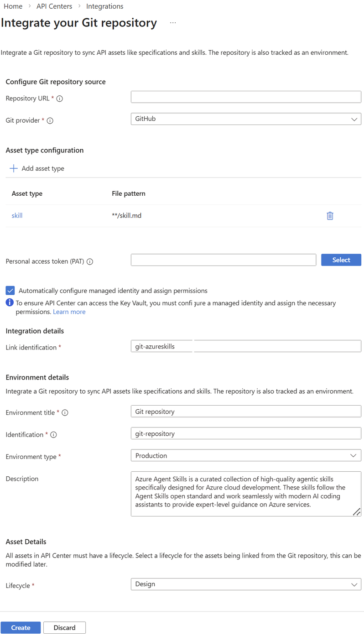Screen dimensions: 364x636
Task: Navigate to Home breadcrumb
Action: (x=13, y=6)
